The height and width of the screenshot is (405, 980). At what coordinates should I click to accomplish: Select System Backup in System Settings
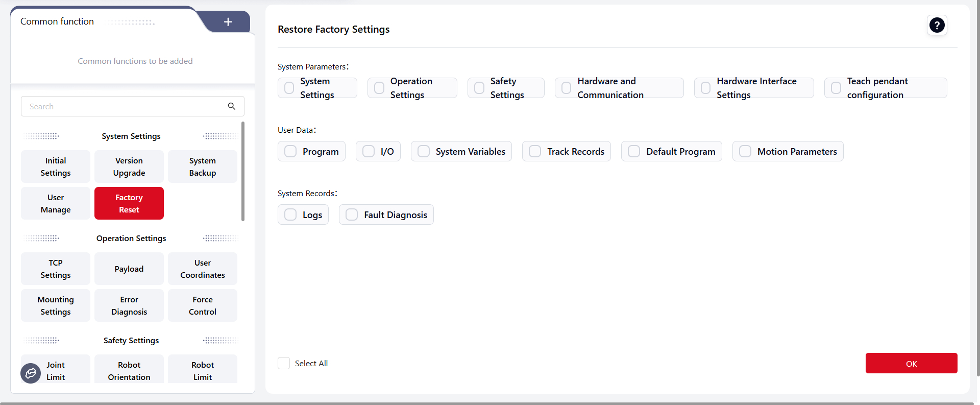(x=203, y=166)
